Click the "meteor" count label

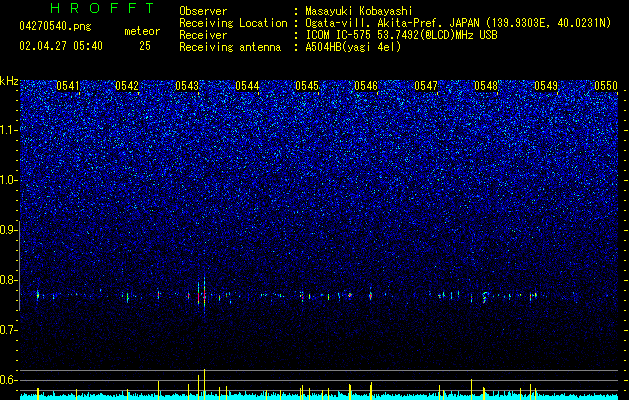tap(142, 31)
